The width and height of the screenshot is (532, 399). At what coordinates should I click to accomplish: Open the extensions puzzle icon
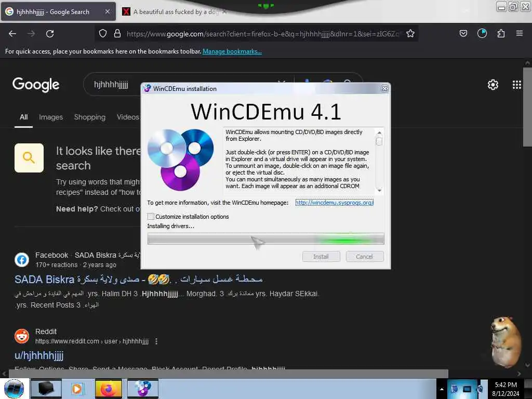(x=501, y=33)
